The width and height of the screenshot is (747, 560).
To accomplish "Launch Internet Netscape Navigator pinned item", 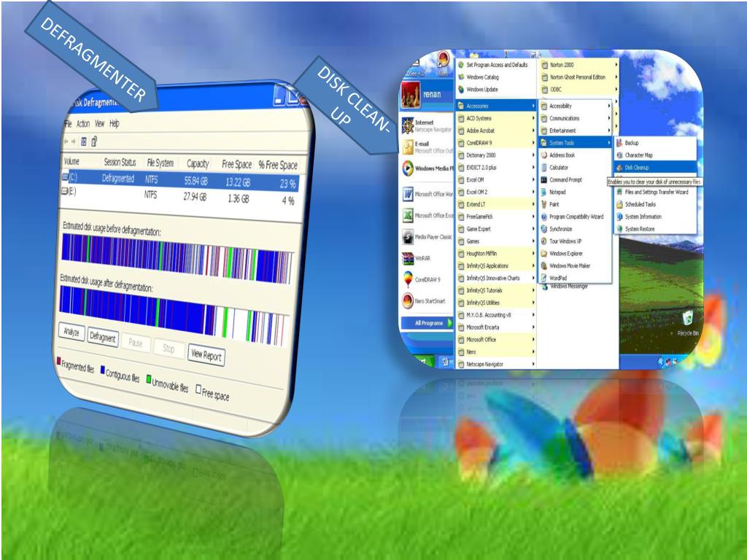I will point(426,125).
